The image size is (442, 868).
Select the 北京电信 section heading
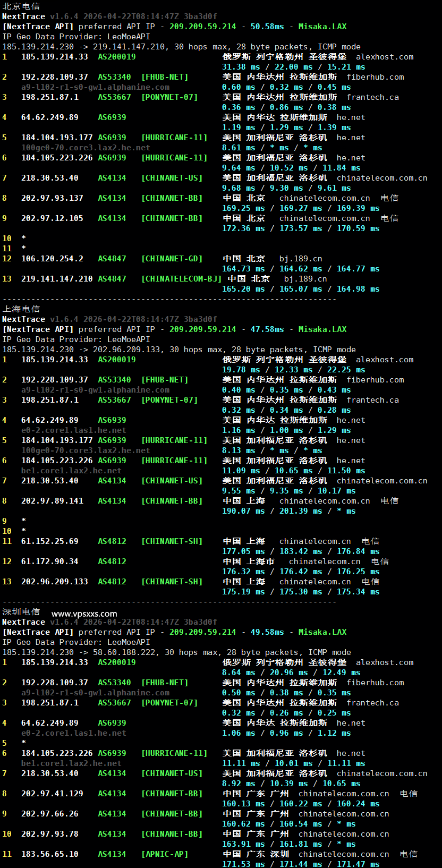[x=21, y=6]
